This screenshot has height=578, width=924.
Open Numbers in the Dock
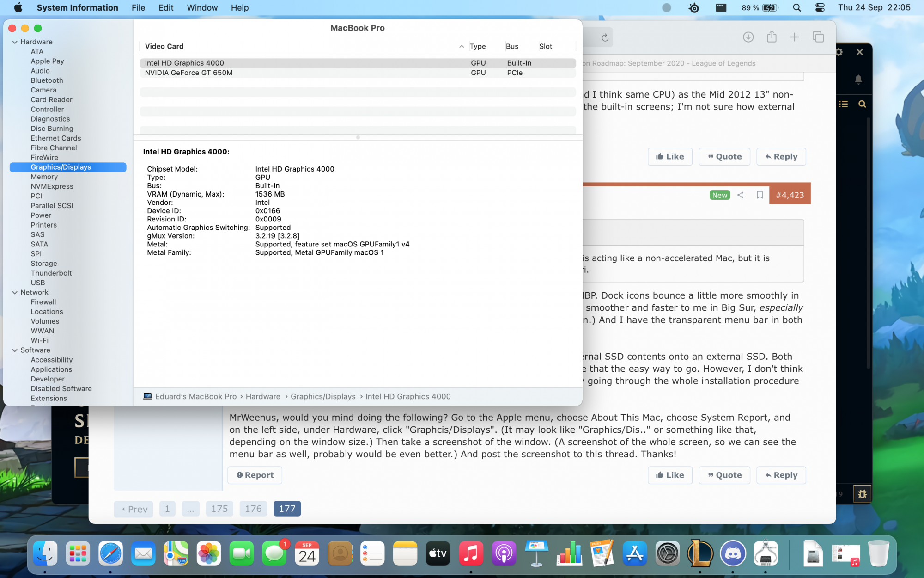tap(569, 553)
